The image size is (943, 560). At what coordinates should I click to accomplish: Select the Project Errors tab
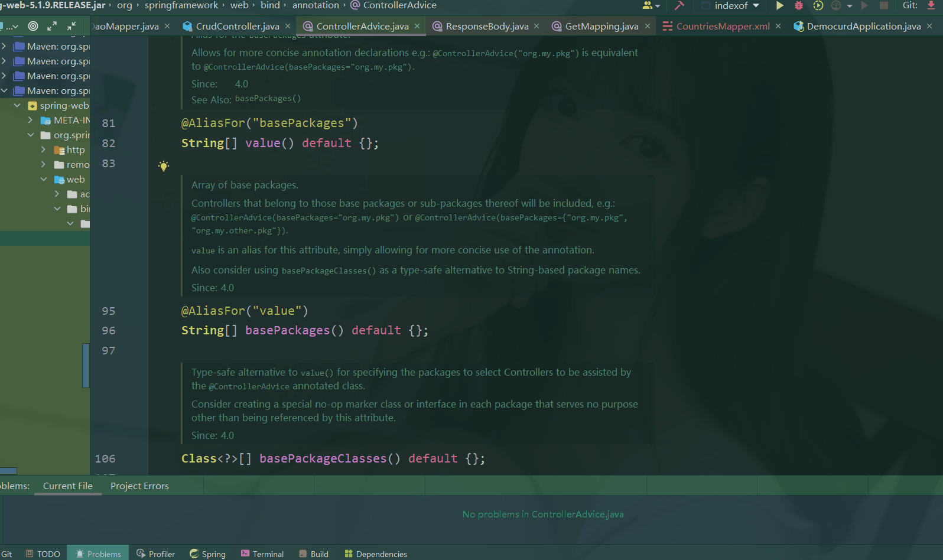139,486
